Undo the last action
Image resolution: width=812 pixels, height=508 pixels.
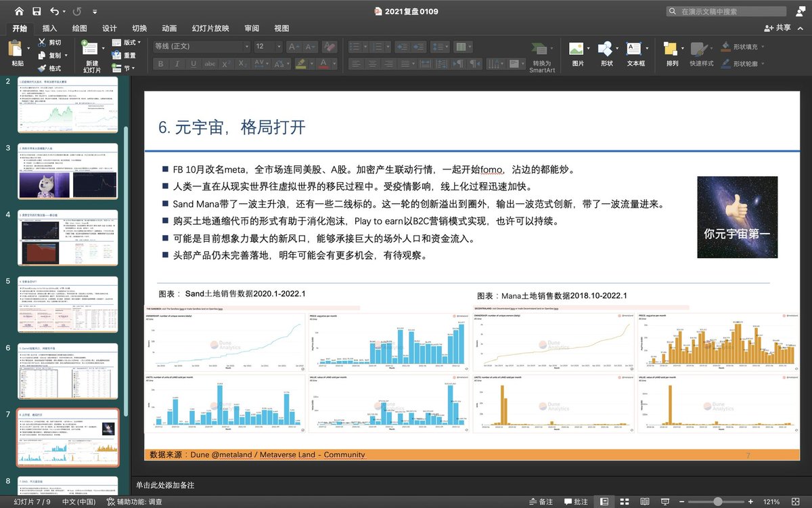54,12
